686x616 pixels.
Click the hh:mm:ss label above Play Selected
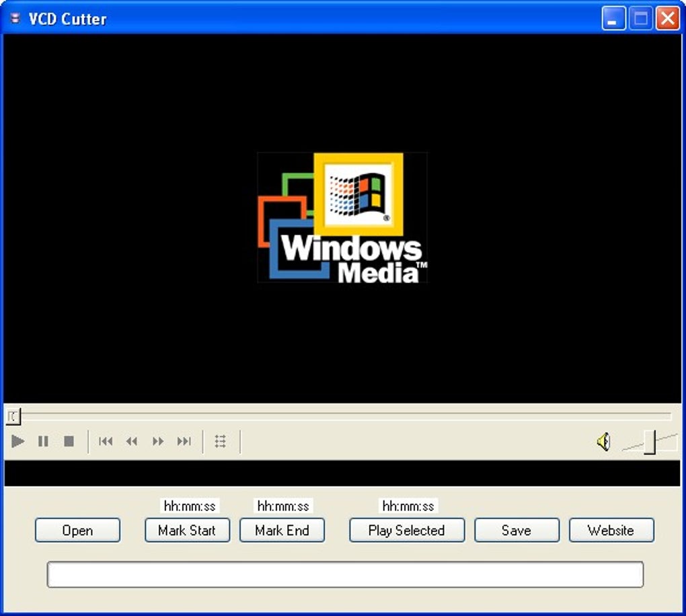coord(408,506)
